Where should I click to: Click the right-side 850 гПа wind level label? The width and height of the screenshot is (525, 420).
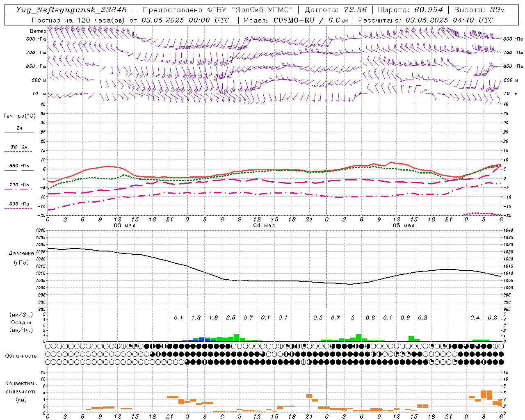[513, 66]
